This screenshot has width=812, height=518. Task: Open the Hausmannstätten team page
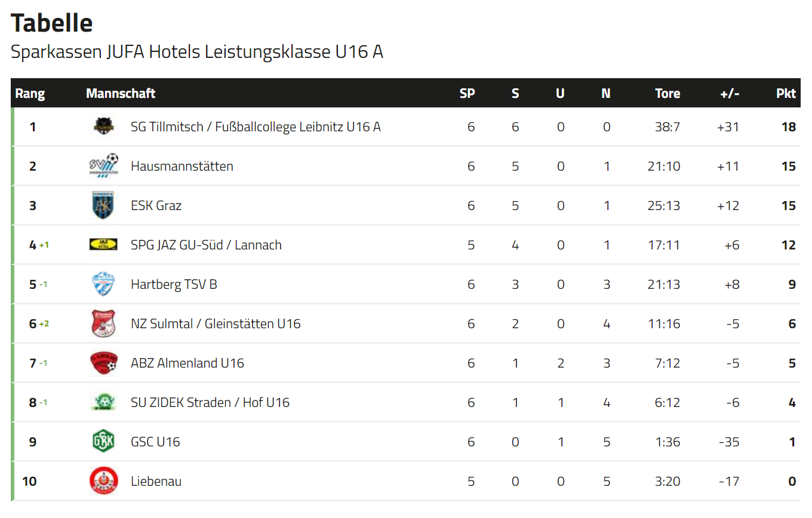point(182,166)
